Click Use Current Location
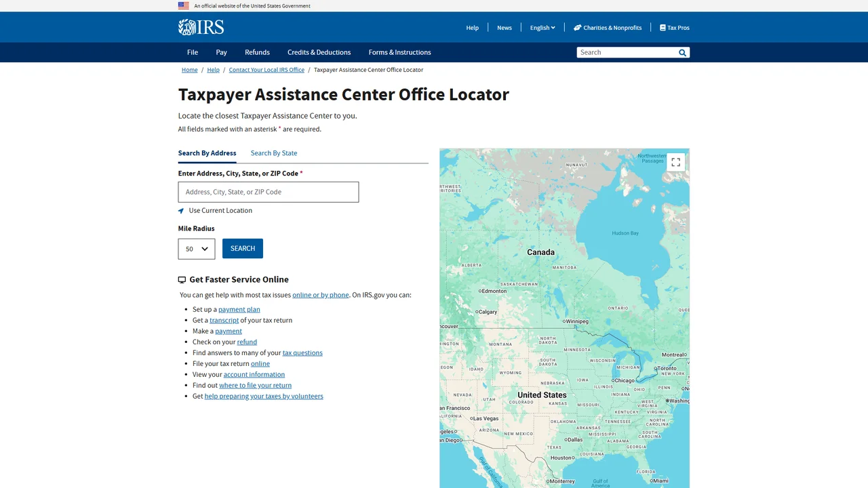Image resolution: width=868 pixels, height=488 pixels. pyautogui.click(x=220, y=211)
